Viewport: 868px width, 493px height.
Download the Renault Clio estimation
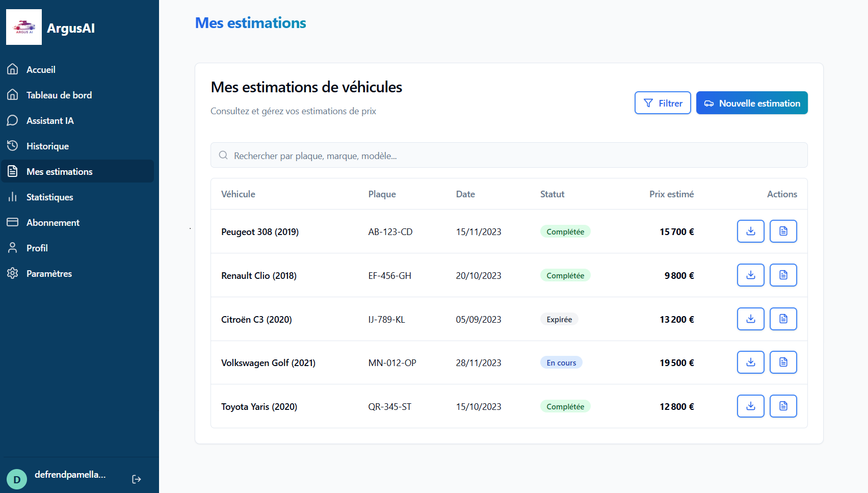[751, 275]
